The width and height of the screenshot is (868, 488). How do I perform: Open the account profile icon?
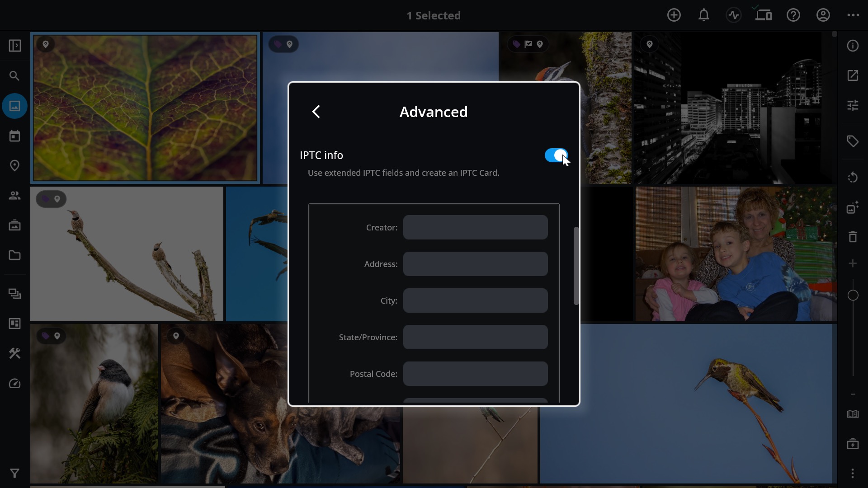823,15
